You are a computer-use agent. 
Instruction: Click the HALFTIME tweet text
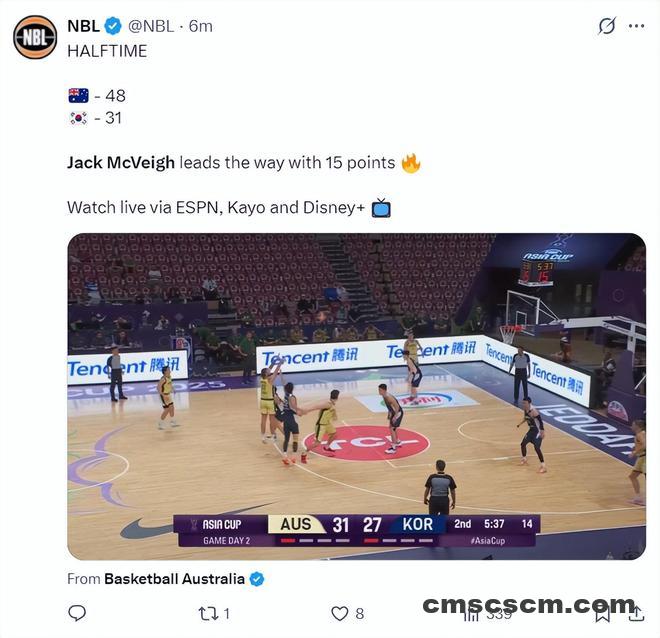107,51
